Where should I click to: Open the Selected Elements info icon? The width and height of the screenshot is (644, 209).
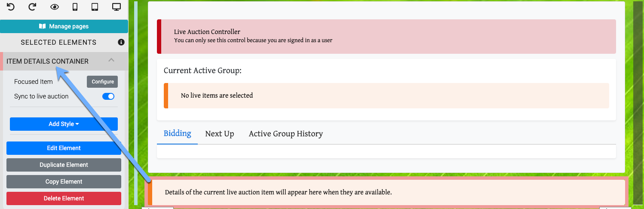tap(121, 42)
